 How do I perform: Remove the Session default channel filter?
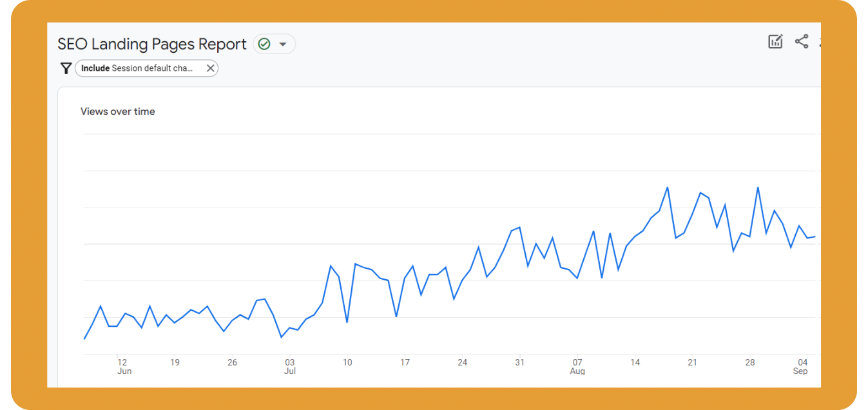pos(210,68)
